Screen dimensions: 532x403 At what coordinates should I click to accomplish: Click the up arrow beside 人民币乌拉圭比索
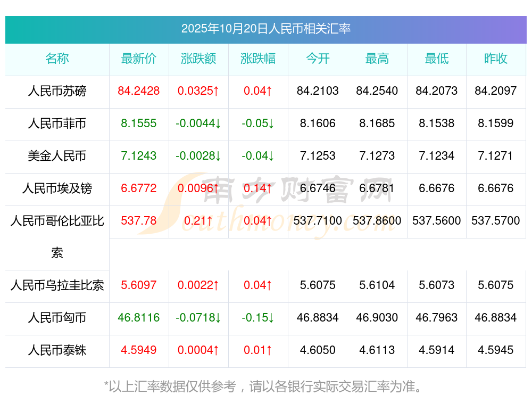[215, 285]
